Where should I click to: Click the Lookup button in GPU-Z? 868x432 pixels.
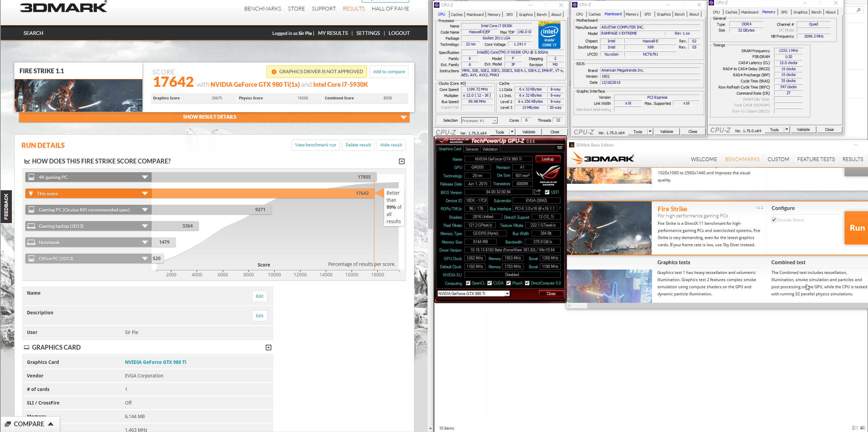click(x=548, y=159)
